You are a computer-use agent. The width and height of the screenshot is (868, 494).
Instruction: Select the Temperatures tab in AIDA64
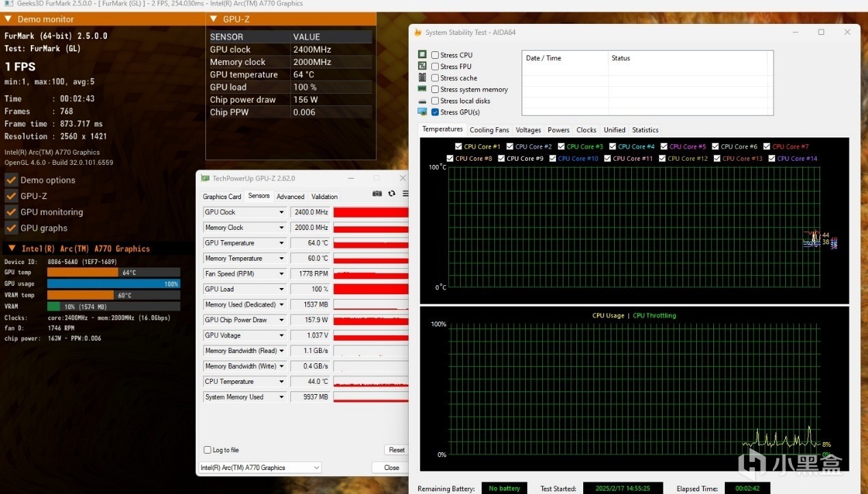(442, 129)
